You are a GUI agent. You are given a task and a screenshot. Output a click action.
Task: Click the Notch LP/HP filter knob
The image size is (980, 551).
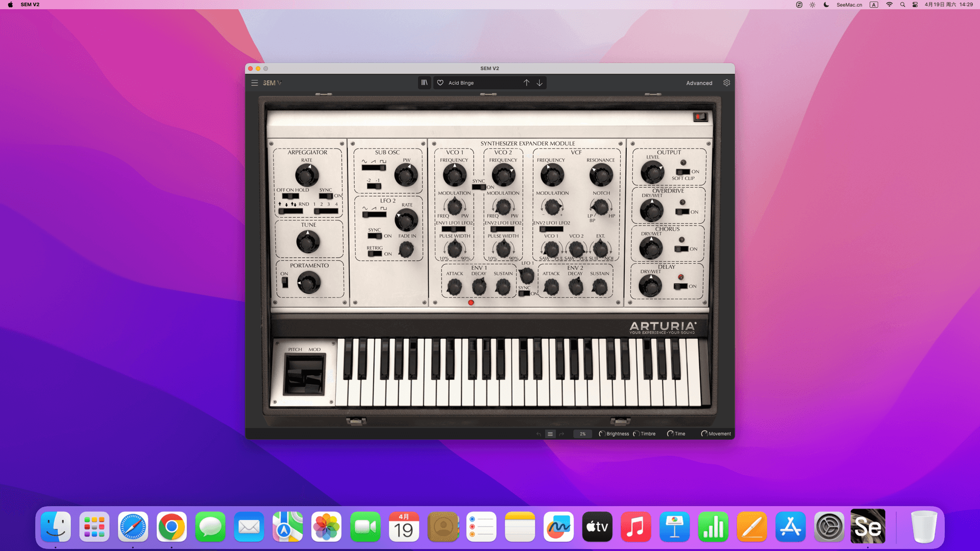pos(601,207)
